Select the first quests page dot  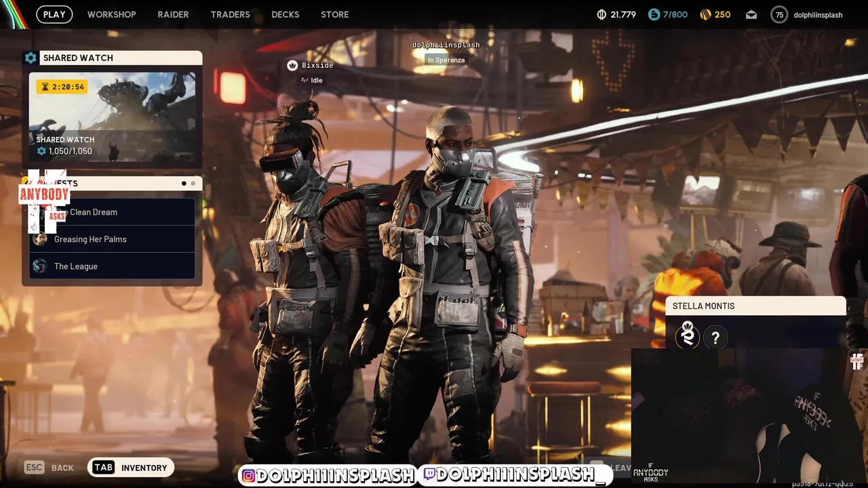point(184,183)
